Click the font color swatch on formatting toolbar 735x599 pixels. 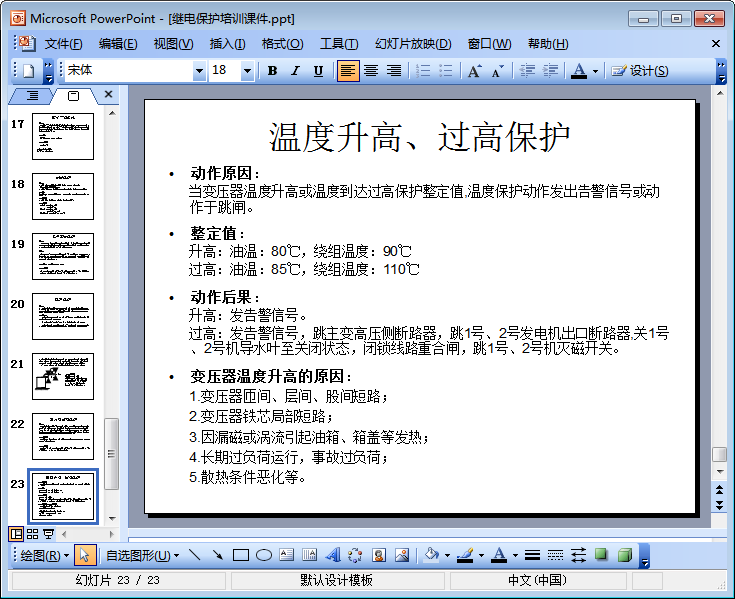point(578,71)
